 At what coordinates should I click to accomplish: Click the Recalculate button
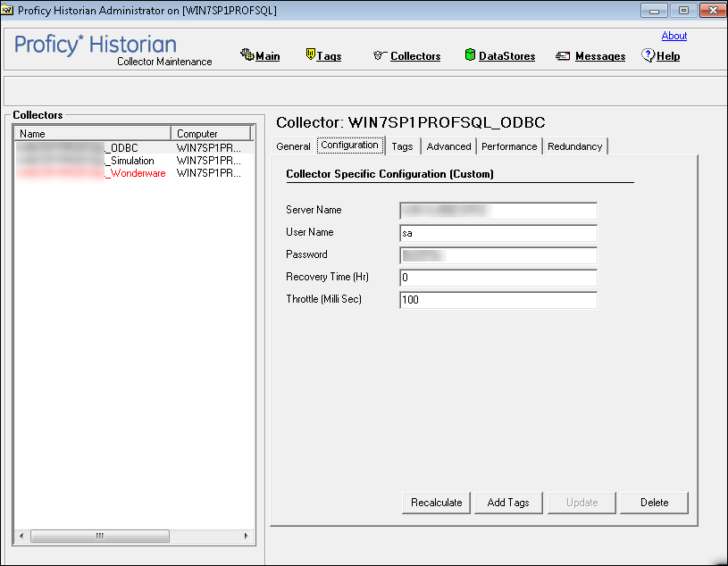437,503
